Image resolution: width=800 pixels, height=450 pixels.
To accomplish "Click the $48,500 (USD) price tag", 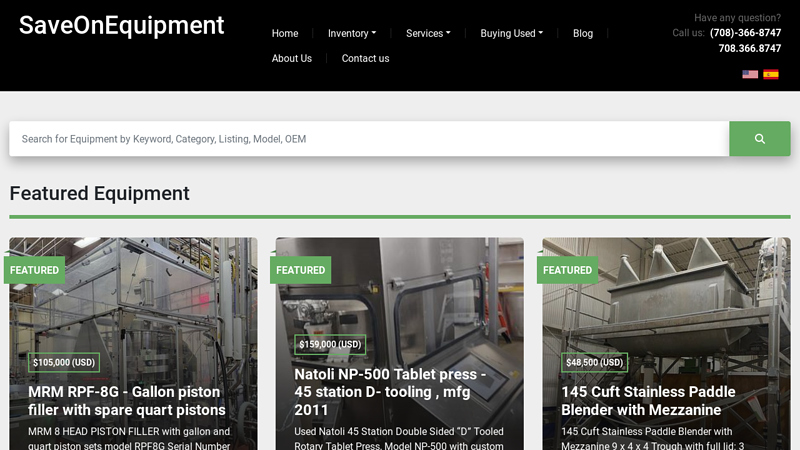I will click(x=594, y=363).
